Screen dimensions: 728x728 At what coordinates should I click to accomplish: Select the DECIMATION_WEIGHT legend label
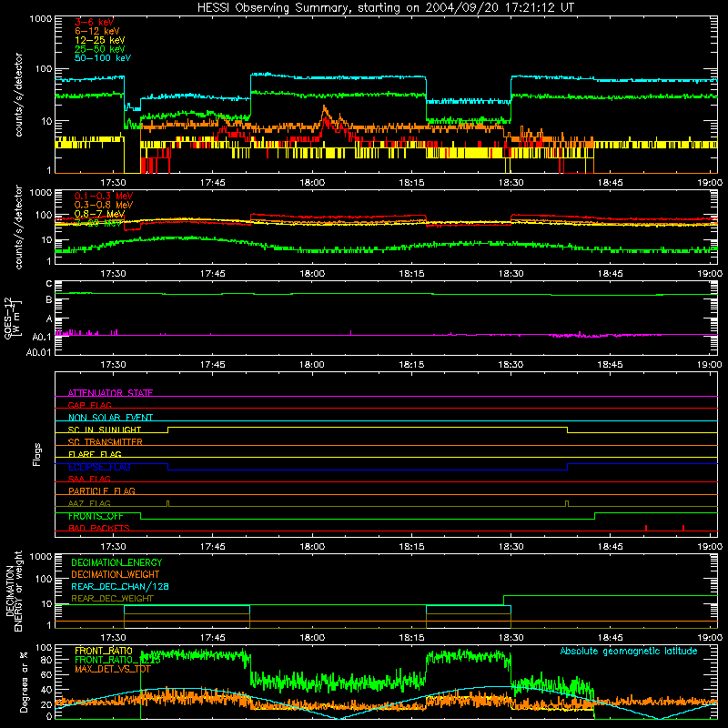point(116,574)
